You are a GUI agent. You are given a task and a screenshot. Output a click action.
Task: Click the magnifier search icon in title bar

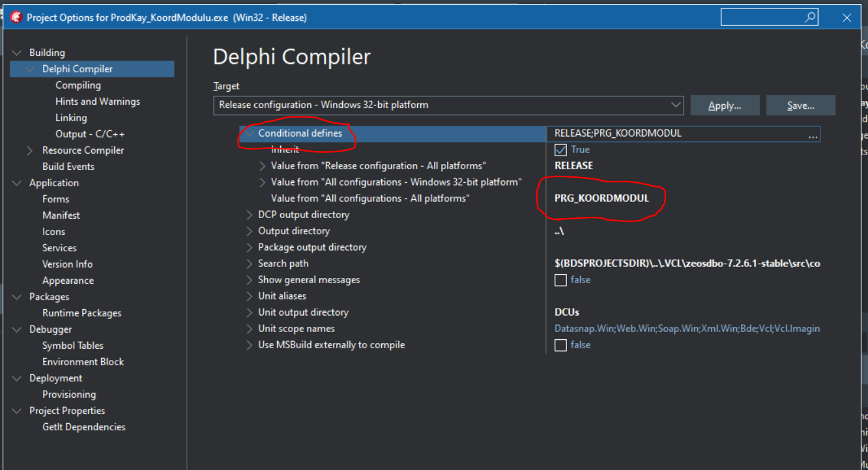pos(810,18)
